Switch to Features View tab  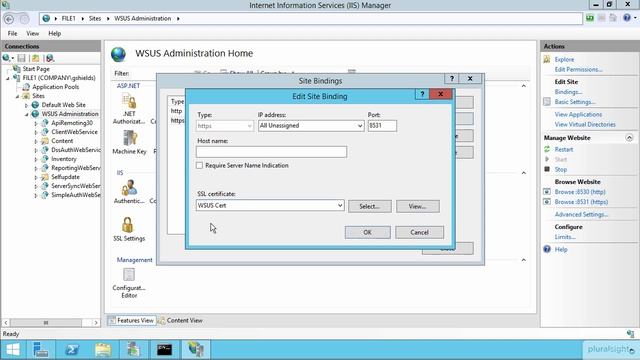(x=131, y=320)
